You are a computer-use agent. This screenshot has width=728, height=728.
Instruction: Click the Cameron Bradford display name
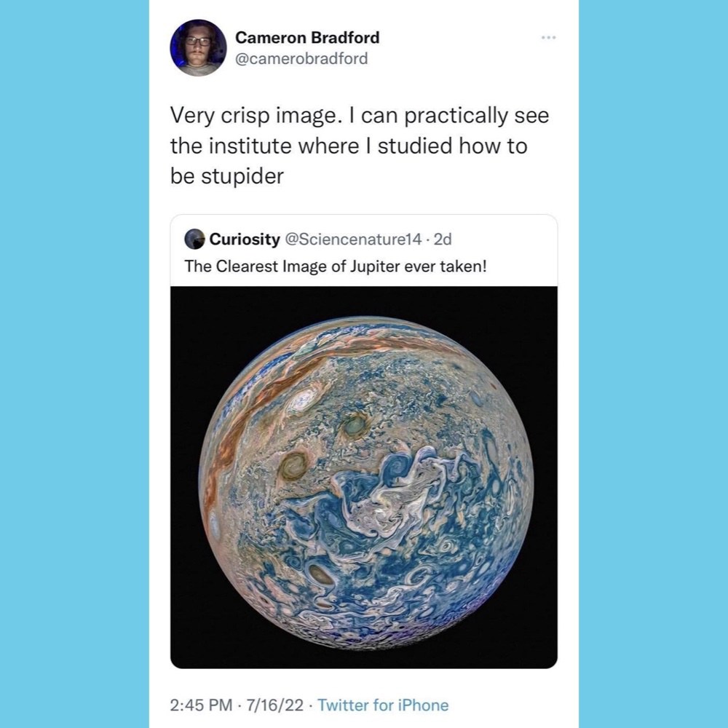point(306,37)
